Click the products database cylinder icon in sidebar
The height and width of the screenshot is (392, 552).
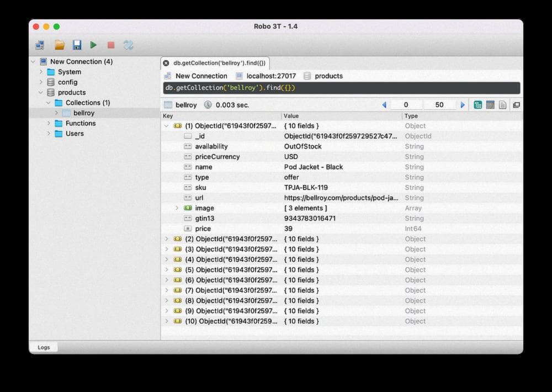(51, 92)
